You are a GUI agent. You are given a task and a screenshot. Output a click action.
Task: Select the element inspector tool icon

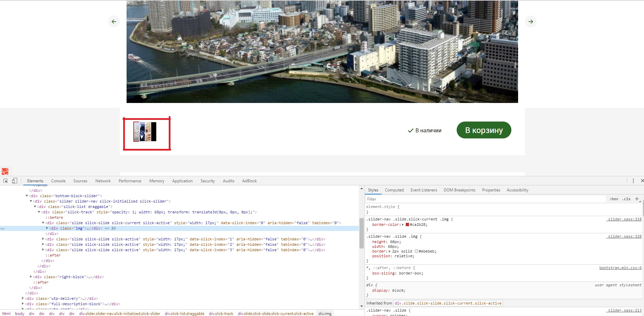click(5, 181)
